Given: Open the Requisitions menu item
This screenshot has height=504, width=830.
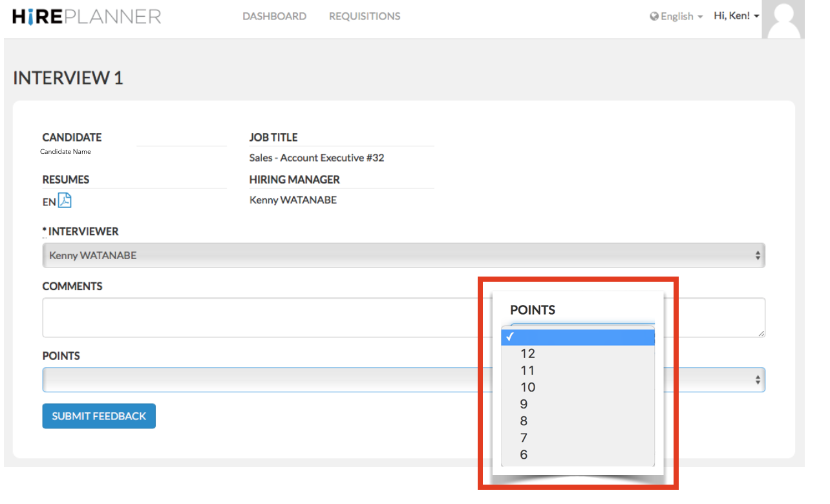Looking at the screenshot, I should pyautogui.click(x=365, y=16).
